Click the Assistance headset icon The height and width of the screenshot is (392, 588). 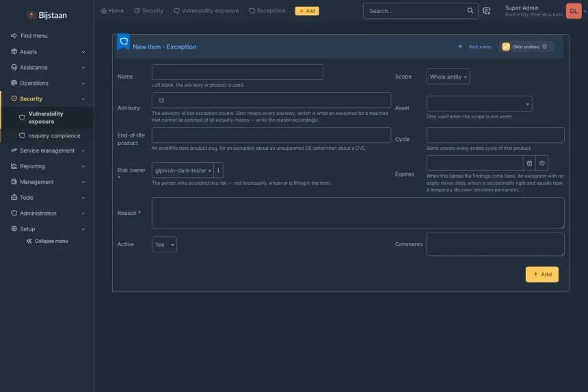pos(14,67)
